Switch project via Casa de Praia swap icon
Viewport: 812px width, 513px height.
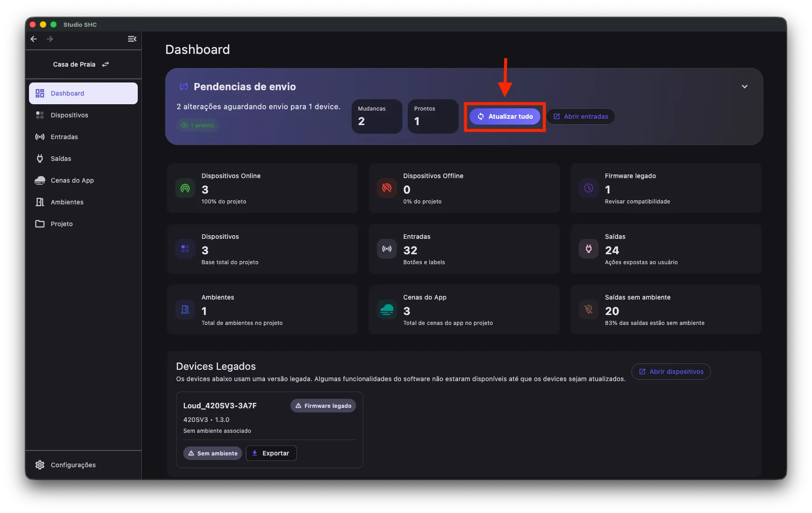pyautogui.click(x=106, y=64)
